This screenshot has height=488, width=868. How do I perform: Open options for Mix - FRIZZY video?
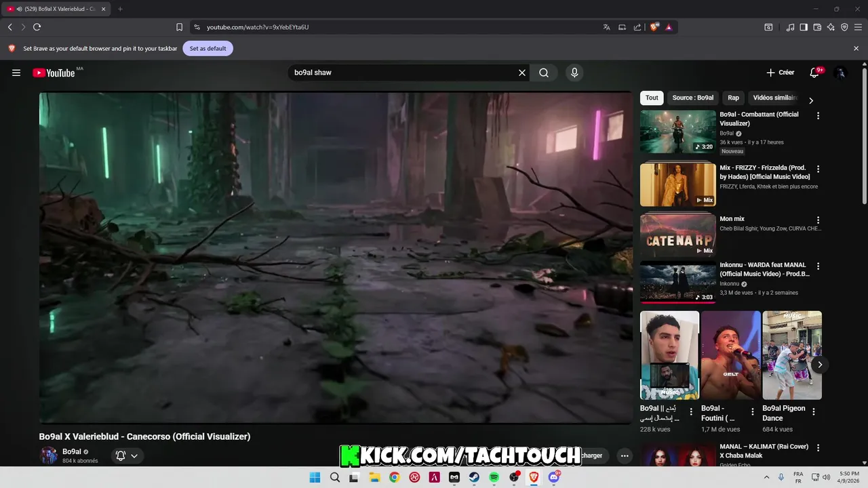(x=818, y=169)
